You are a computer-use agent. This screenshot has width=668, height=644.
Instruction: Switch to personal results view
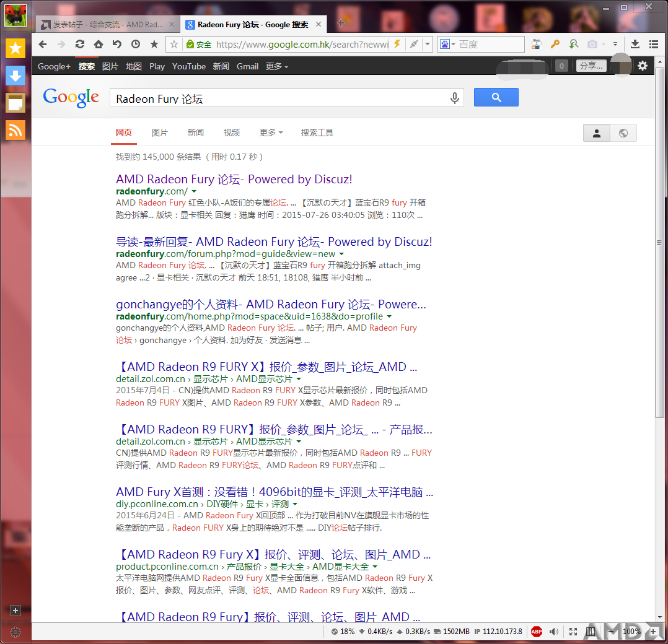point(596,133)
